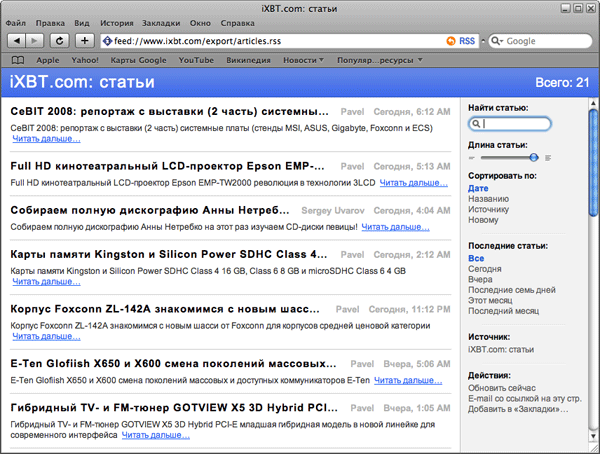Open the Apple bookmark
Image resolution: width=600 pixels, height=454 pixels.
(48, 60)
